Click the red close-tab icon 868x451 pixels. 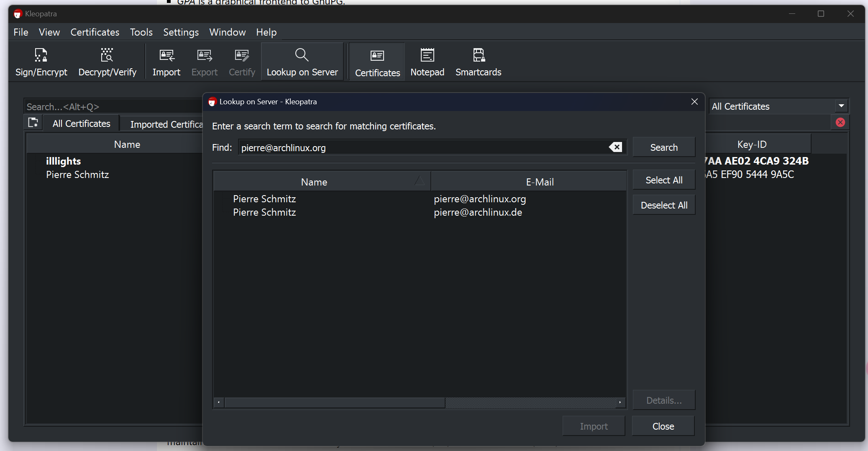[840, 122]
